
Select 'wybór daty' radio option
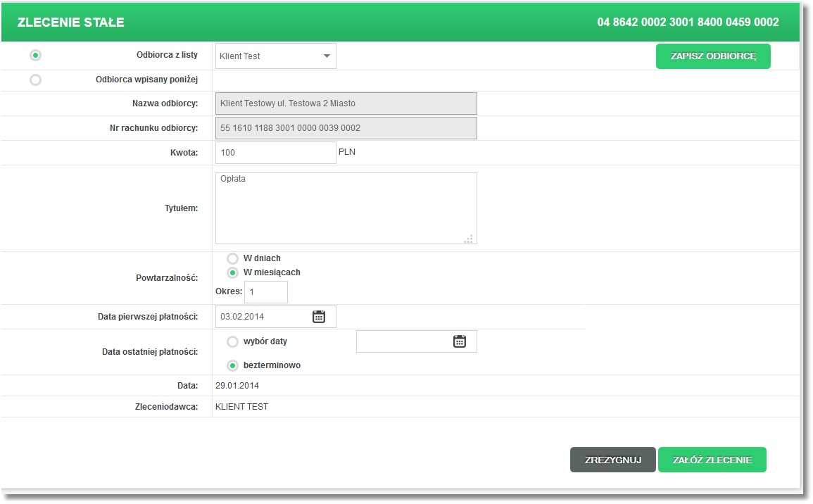tap(233, 341)
